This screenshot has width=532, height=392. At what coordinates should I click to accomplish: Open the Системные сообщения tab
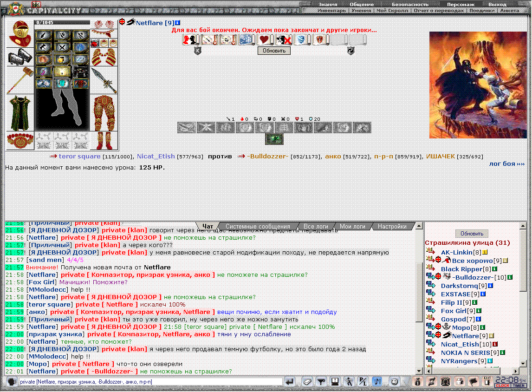[x=258, y=226]
